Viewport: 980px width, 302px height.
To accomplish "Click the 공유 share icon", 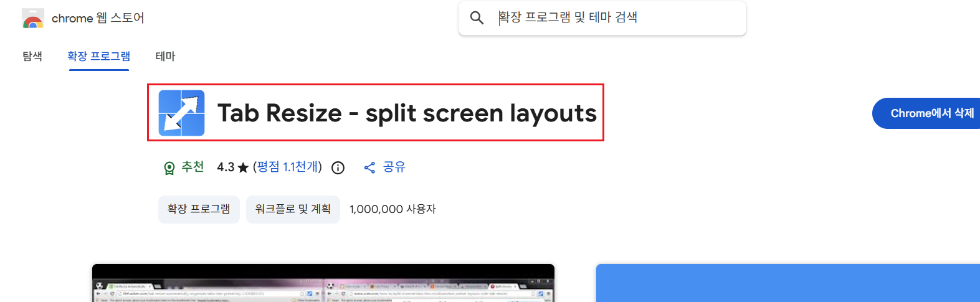I will [x=369, y=168].
